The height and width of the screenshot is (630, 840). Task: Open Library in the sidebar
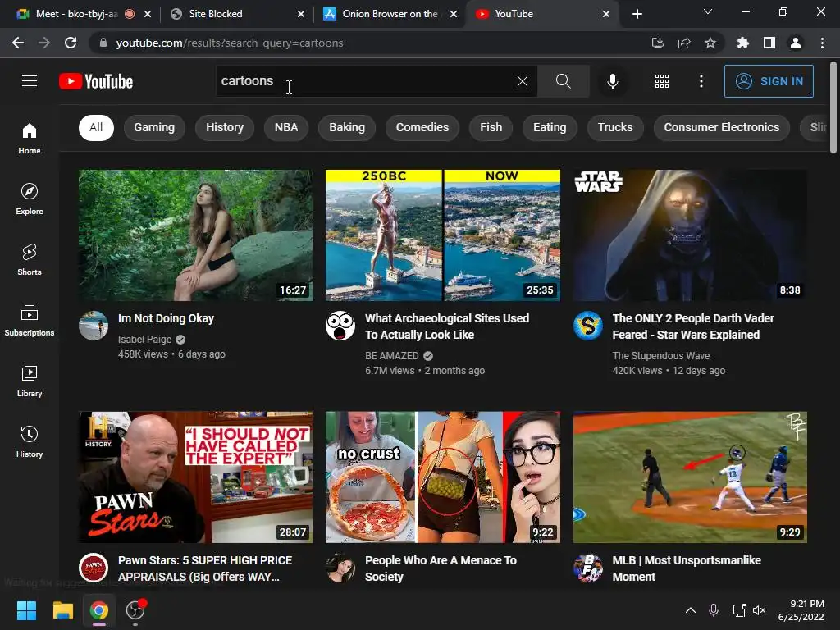click(30, 381)
